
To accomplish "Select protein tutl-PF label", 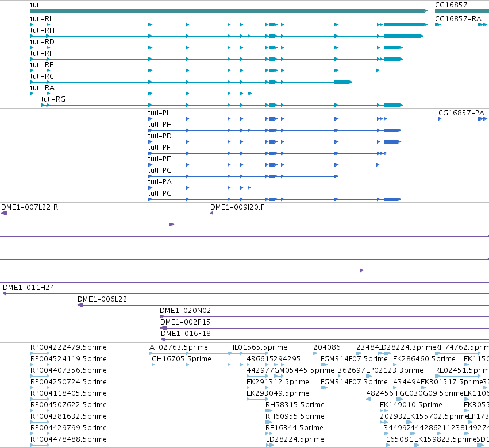I will (x=159, y=148).
